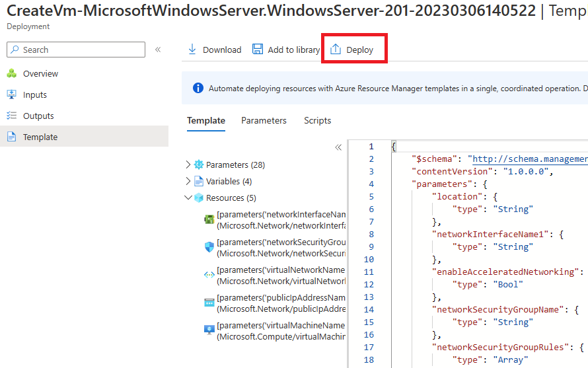Click the Parameters gear icon in tree

(199, 165)
